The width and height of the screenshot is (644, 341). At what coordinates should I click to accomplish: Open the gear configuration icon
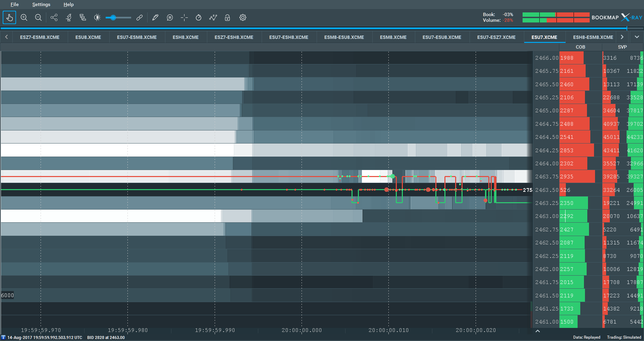(x=243, y=17)
